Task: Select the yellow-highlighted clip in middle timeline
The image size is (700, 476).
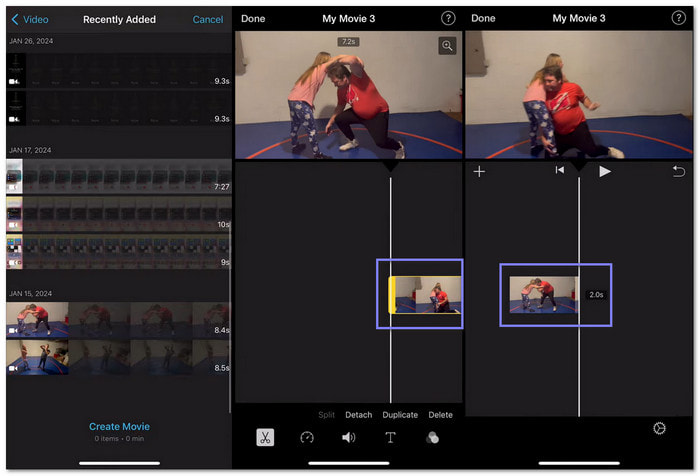Action: point(425,295)
